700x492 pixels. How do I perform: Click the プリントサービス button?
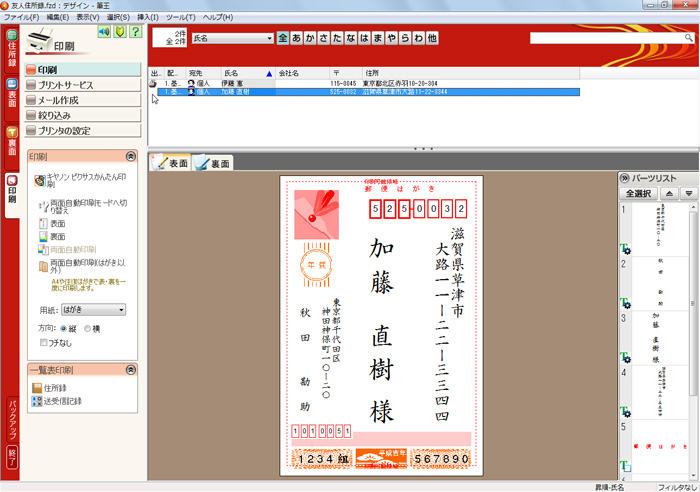point(83,85)
